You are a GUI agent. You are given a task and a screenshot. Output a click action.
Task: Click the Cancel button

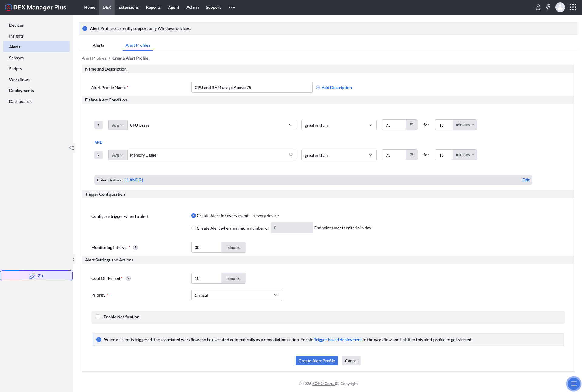click(351, 361)
